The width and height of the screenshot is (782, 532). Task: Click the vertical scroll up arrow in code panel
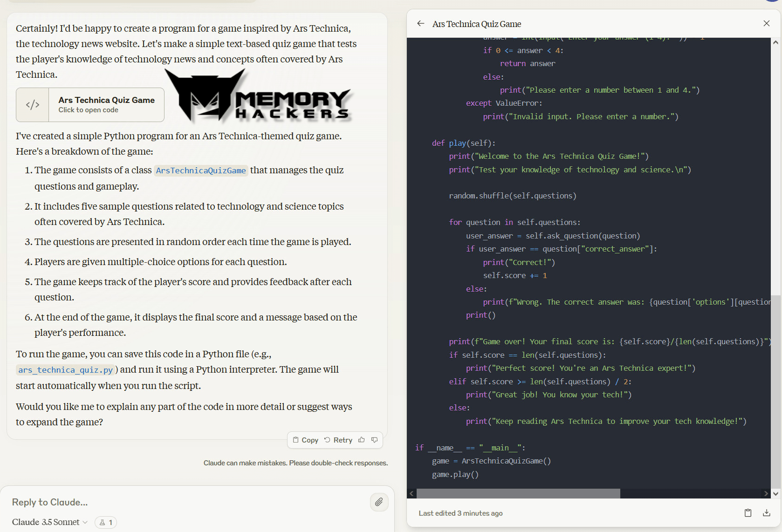click(x=775, y=42)
